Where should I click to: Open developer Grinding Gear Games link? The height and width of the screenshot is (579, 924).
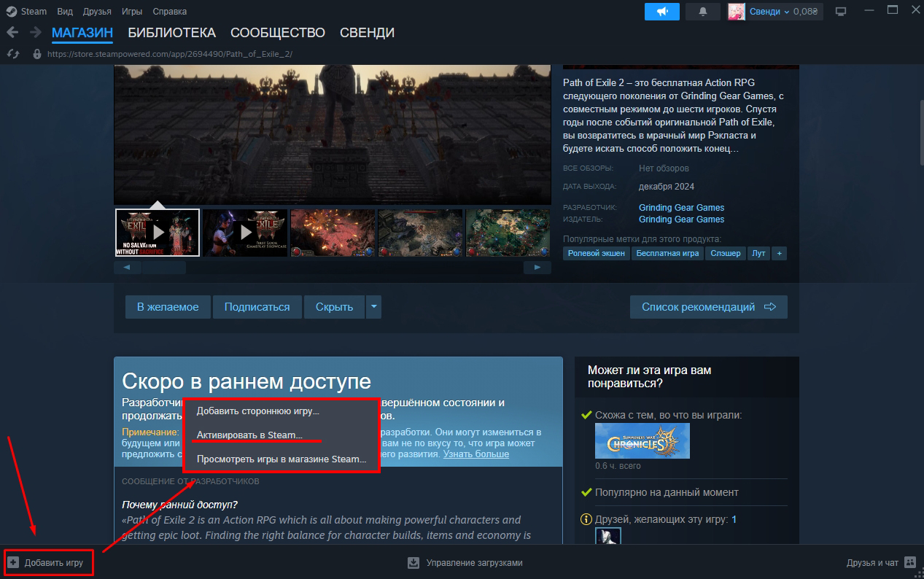(x=682, y=208)
